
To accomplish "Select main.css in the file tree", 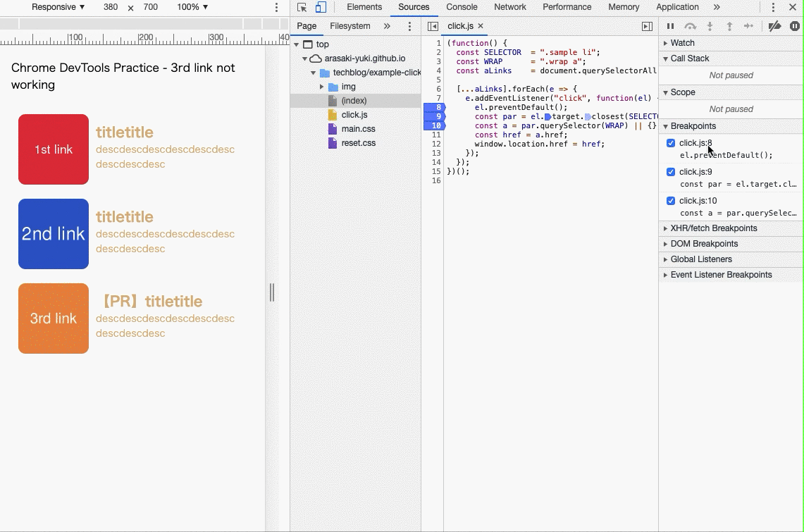I will (x=358, y=129).
